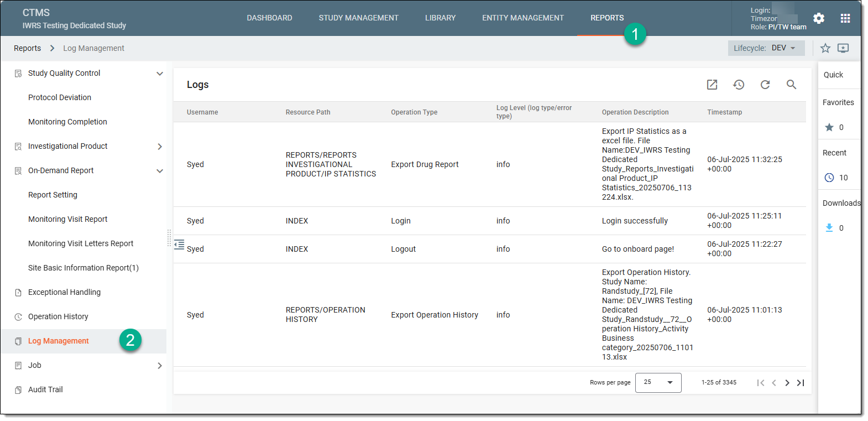Screen dimensions: 868x421
Task: Select the Reports tab
Action: (607, 18)
